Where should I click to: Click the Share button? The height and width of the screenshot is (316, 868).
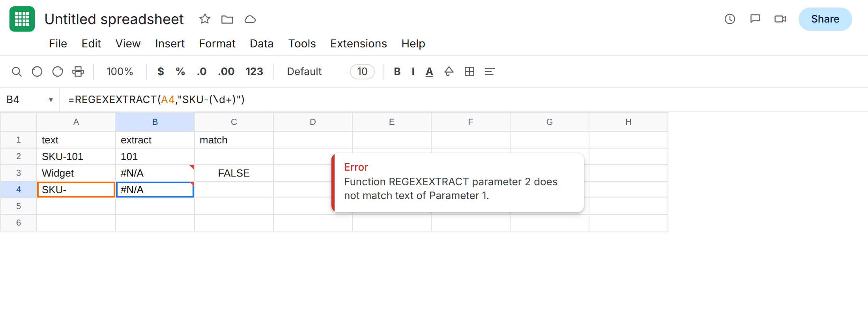[x=825, y=19]
